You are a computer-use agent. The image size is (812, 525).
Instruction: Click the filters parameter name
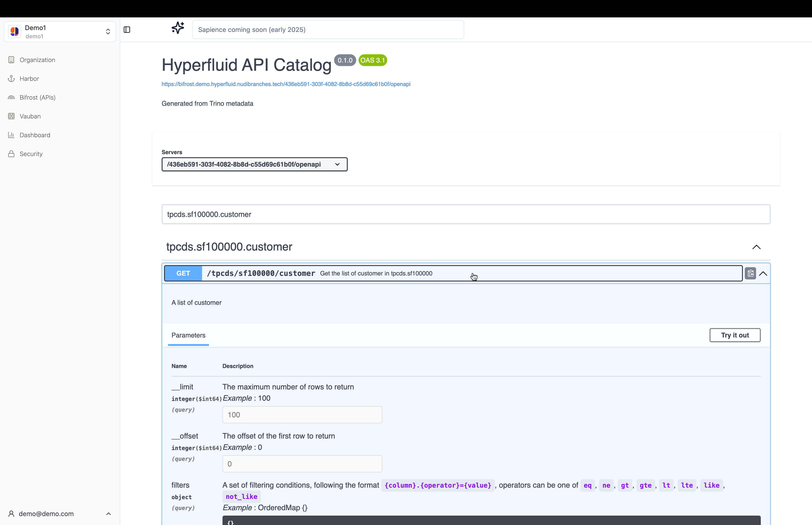pos(180,485)
